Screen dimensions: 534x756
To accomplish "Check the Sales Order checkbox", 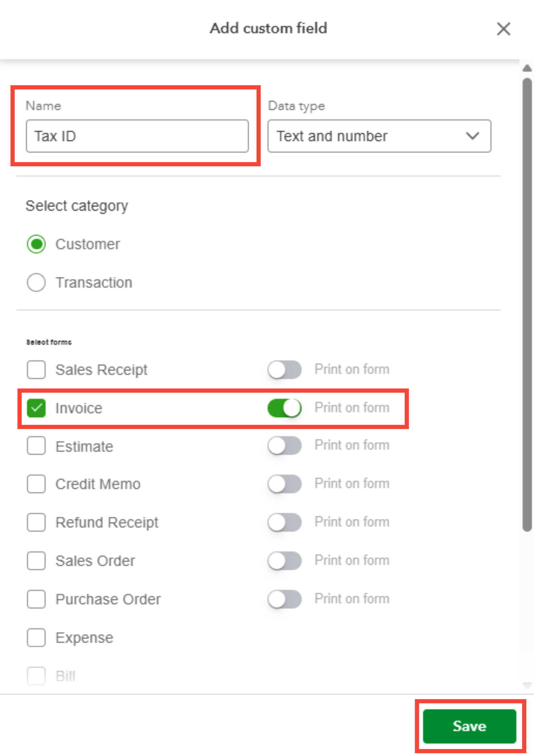I will click(36, 561).
